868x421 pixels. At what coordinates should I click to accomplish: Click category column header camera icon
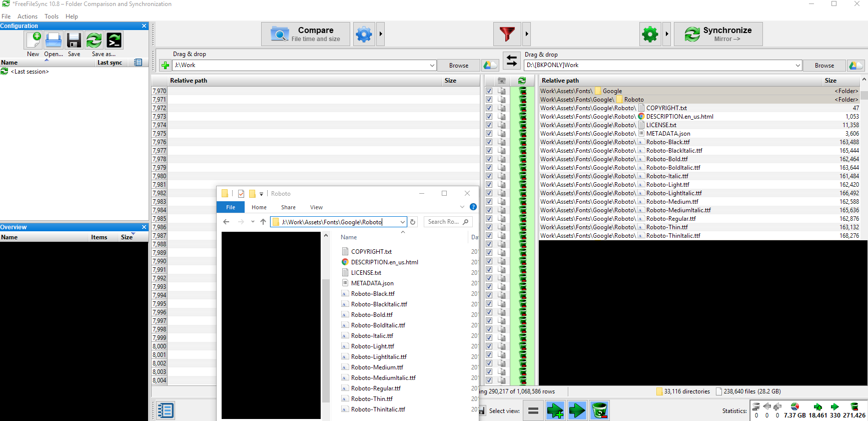click(502, 81)
